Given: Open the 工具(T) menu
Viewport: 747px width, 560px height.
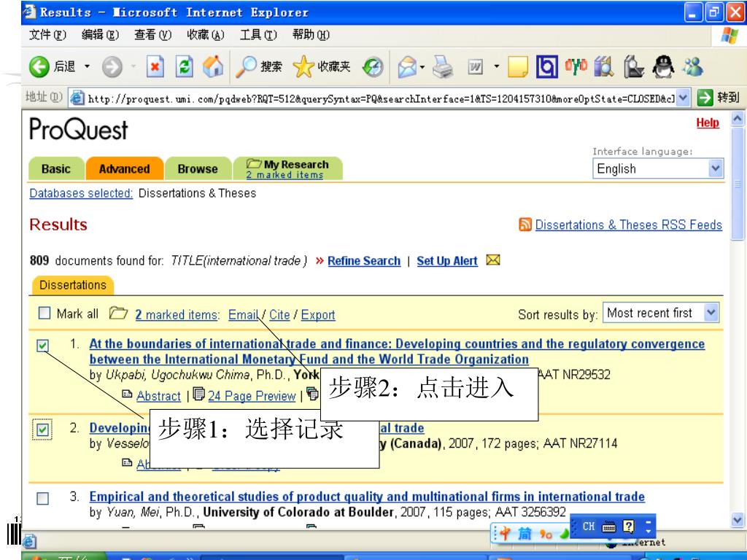Looking at the screenshot, I should 258,35.
